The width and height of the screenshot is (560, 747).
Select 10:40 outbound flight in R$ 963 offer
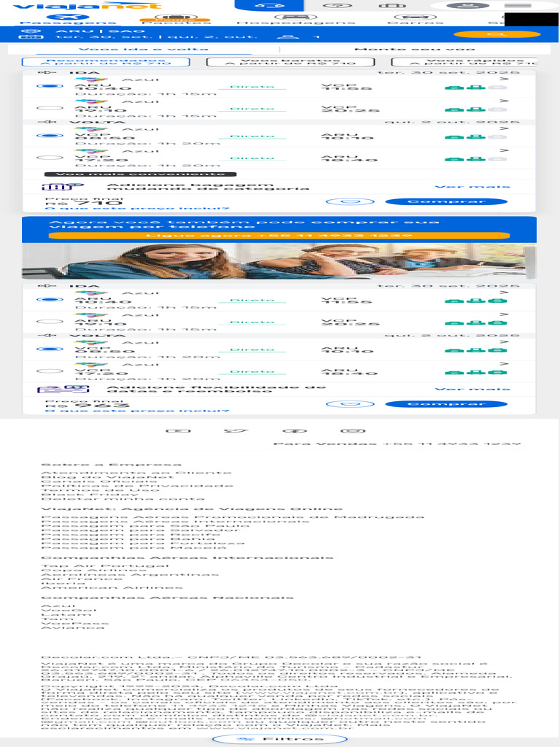click(x=50, y=300)
